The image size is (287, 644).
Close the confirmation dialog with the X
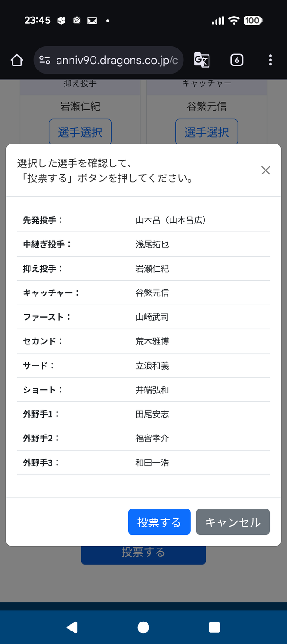coord(265,170)
